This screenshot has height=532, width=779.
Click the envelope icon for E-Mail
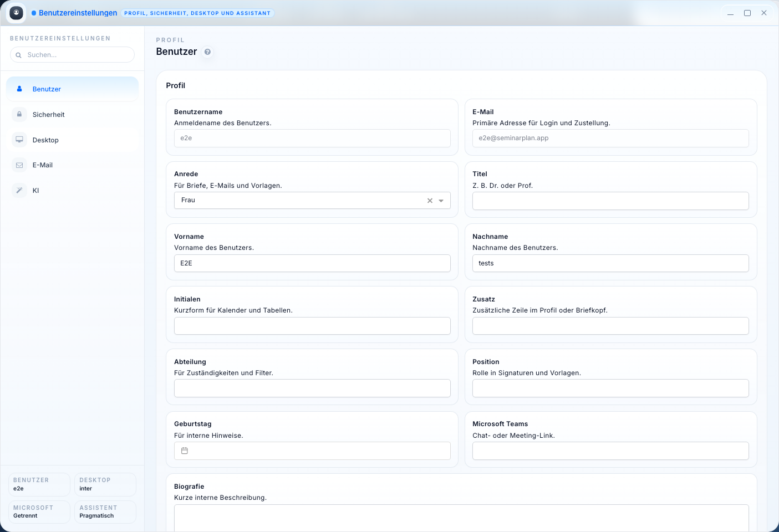coord(19,165)
